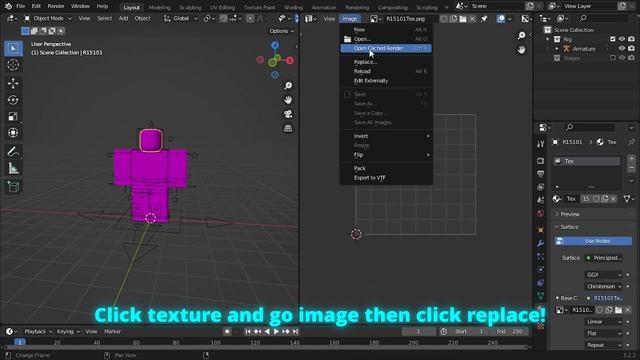Open GGX distribution dropdown
640x360 pixels.
[x=604, y=275]
